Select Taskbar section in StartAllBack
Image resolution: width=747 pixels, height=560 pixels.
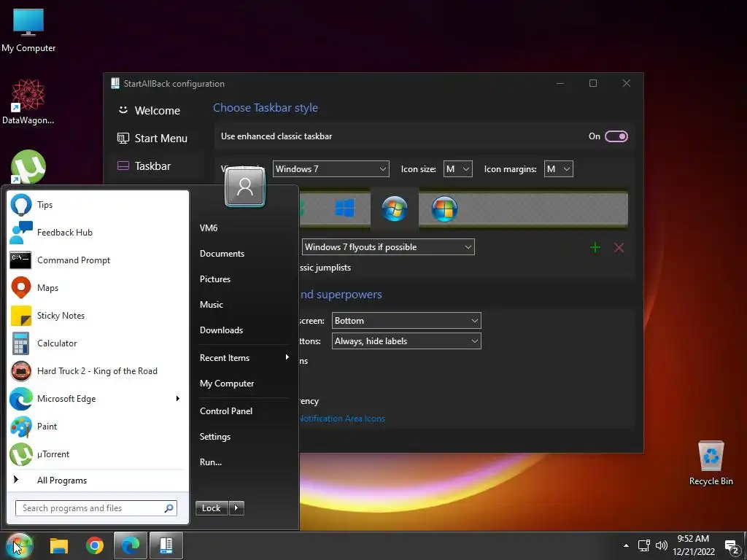(x=156, y=166)
